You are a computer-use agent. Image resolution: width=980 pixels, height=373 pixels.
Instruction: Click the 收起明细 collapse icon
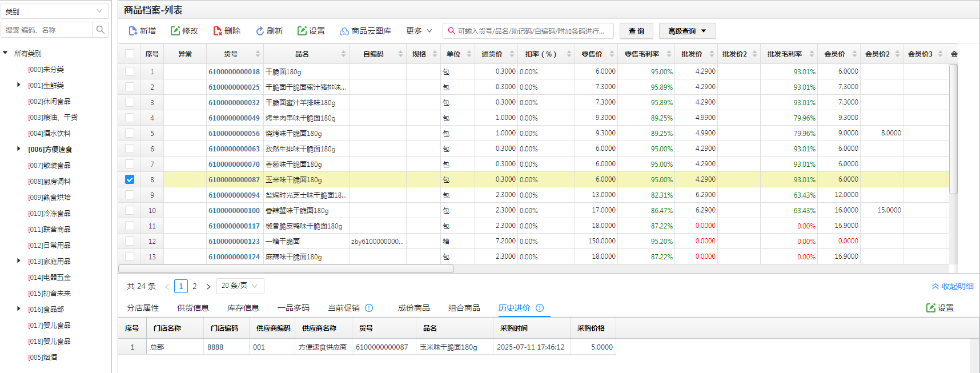(935, 286)
